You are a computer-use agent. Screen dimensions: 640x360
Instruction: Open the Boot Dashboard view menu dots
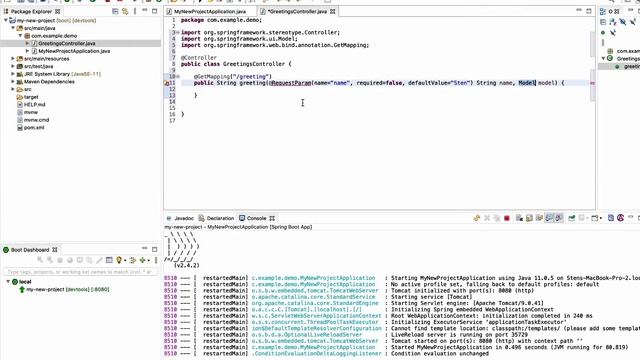(156, 260)
